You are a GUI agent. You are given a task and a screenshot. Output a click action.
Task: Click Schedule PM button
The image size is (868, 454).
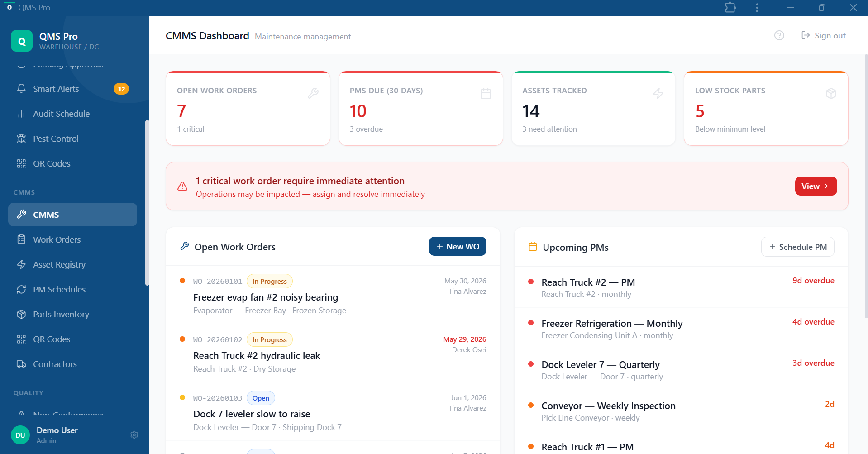pos(798,247)
